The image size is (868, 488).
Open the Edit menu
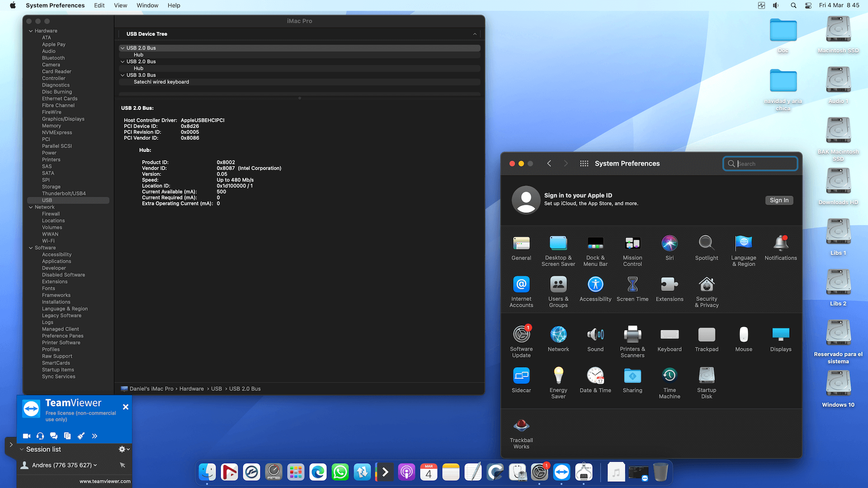[x=99, y=5]
